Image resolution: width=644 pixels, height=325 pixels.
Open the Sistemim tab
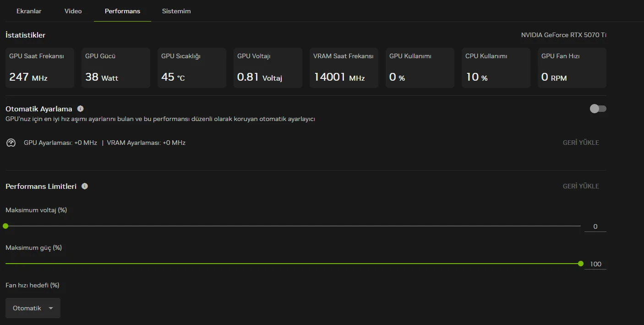(x=176, y=11)
